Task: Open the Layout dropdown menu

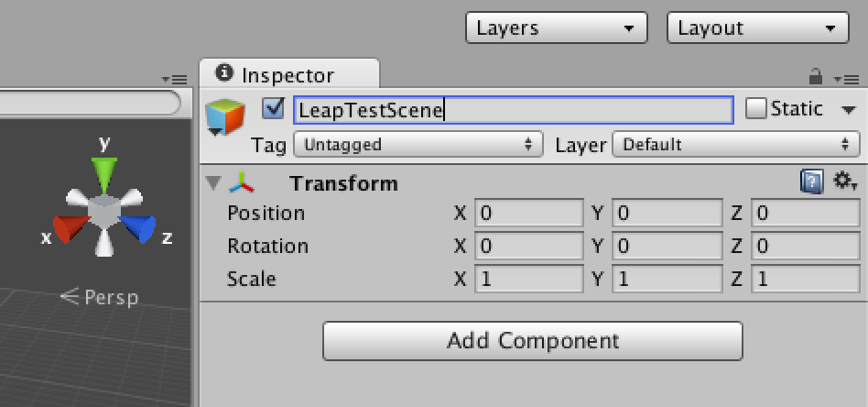Action: [758, 27]
